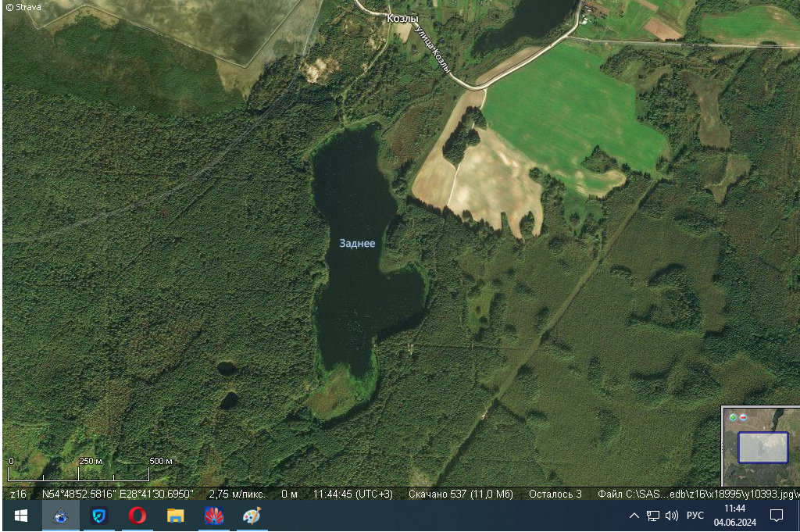
Task: Open the volume control in system tray
Action: pos(671,516)
